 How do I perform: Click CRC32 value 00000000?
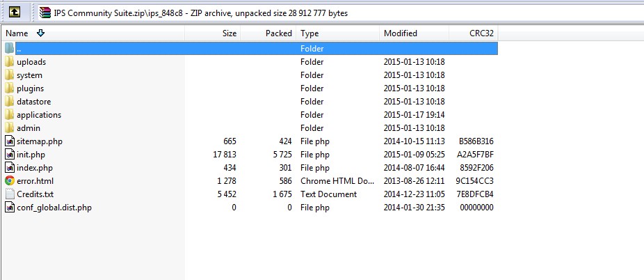(x=476, y=208)
